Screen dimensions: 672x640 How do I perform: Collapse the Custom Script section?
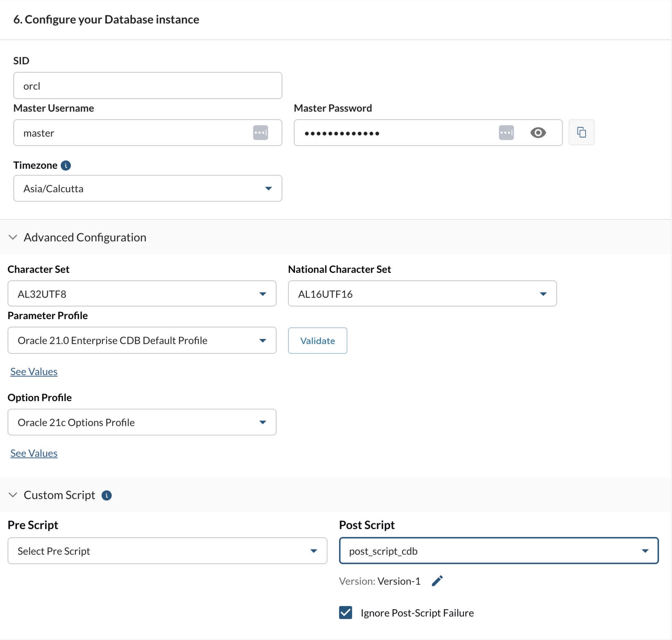[x=13, y=495]
